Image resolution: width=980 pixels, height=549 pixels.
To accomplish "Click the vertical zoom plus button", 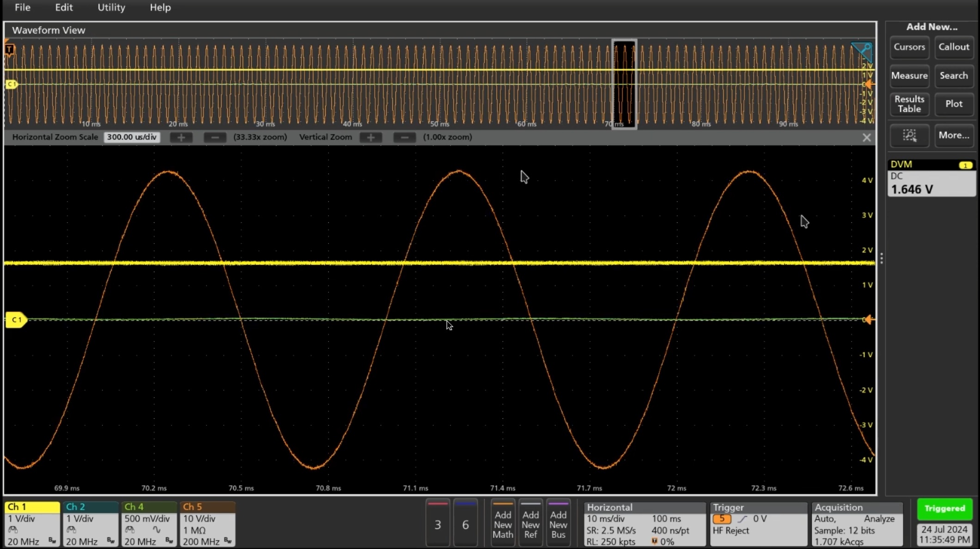I will [x=371, y=137].
